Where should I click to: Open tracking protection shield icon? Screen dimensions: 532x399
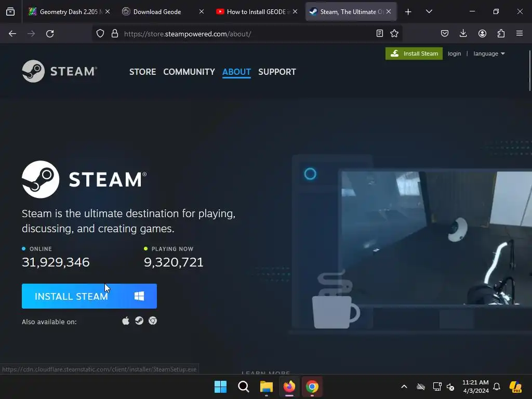click(x=100, y=34)
